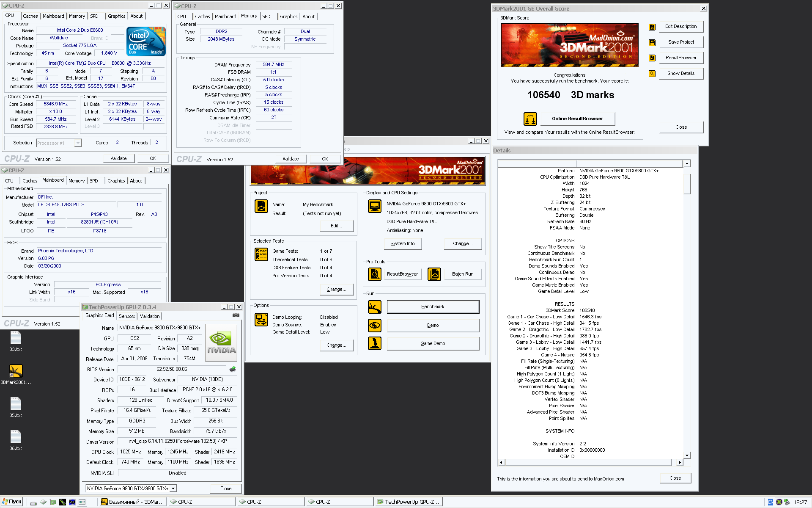
Task: Open the 06.txt desktop file
Action: 16,441
